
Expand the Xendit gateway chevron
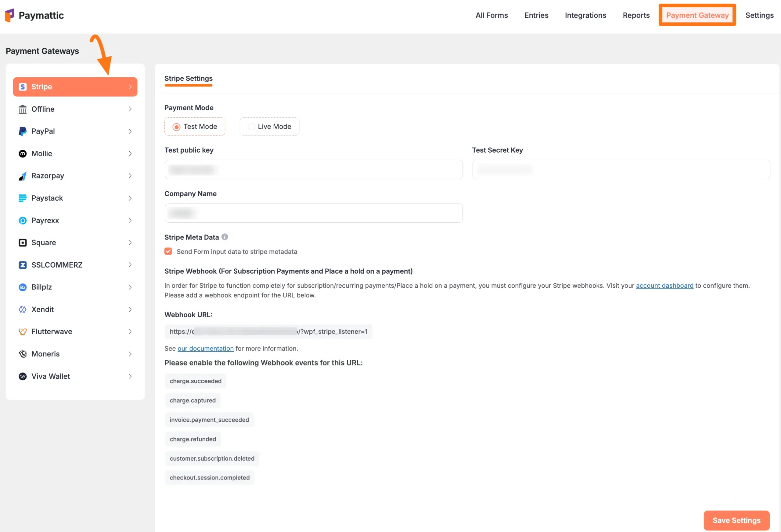click(x=130, y=310)
